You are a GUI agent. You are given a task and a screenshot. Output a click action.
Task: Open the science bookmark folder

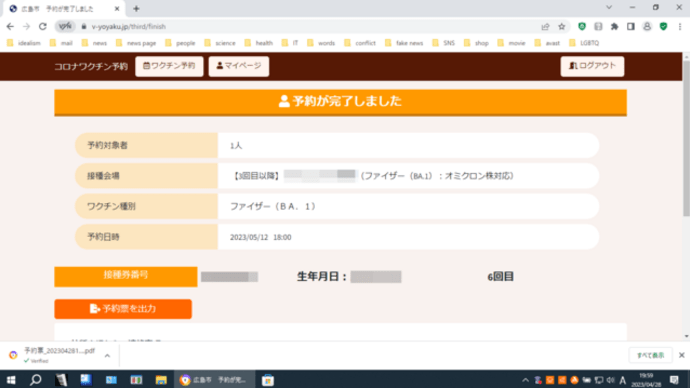click(220, 43)
